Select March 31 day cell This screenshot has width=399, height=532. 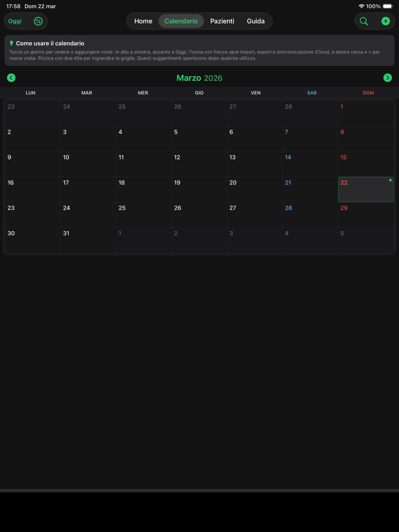tap(88, 240)
